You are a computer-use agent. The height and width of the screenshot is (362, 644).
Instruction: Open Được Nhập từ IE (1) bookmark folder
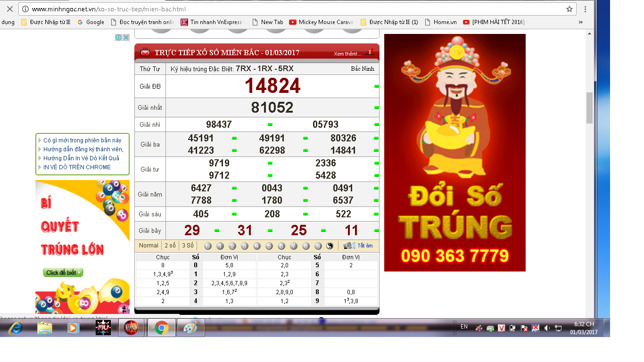coord(389,22)
